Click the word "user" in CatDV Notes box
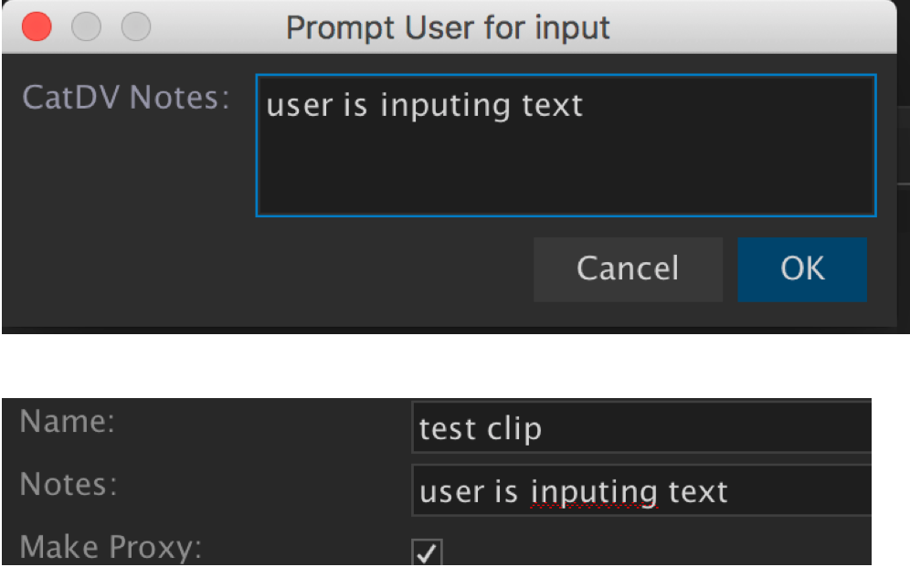910x588 pixels. point(300,105)
